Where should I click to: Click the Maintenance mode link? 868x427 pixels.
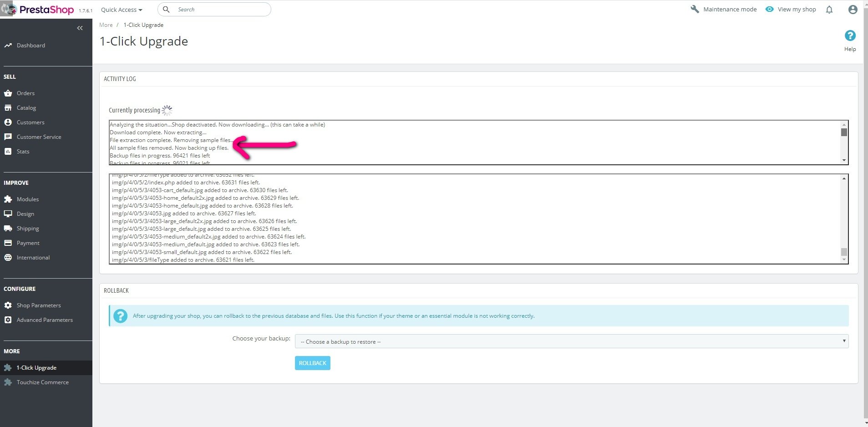click(730, 10)
